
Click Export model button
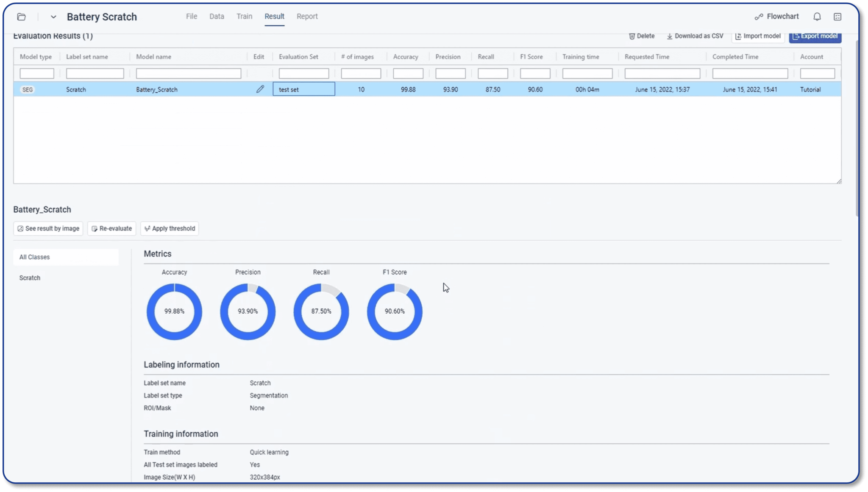815,36
